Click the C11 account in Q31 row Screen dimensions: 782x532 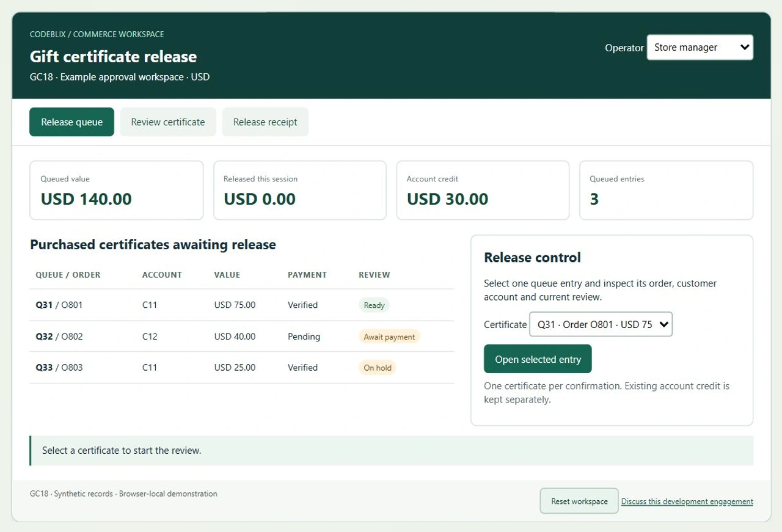(150, 305)
